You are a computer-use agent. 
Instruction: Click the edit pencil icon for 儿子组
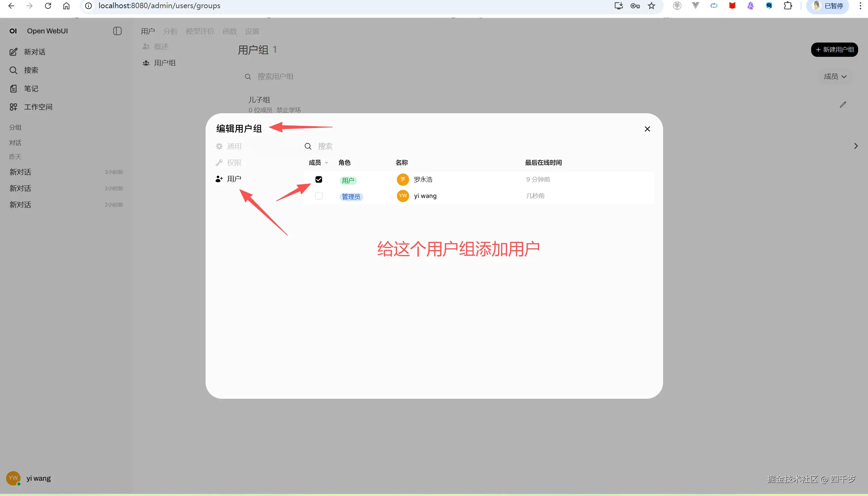pyautogui.click(x=843, y=104)
